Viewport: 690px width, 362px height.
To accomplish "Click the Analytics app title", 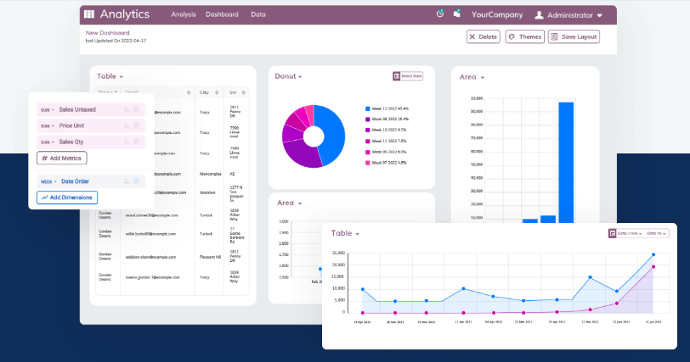I will pos(125,14).
